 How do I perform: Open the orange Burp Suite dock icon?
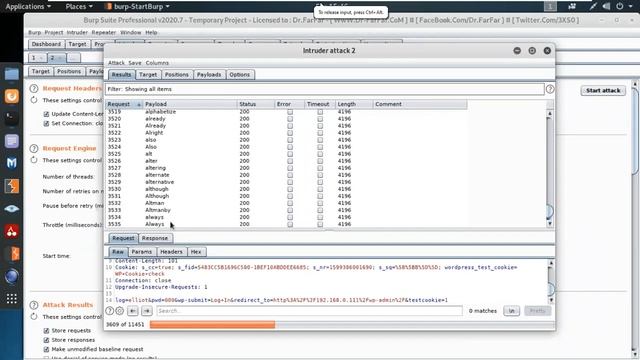click(x=11, y=186)
